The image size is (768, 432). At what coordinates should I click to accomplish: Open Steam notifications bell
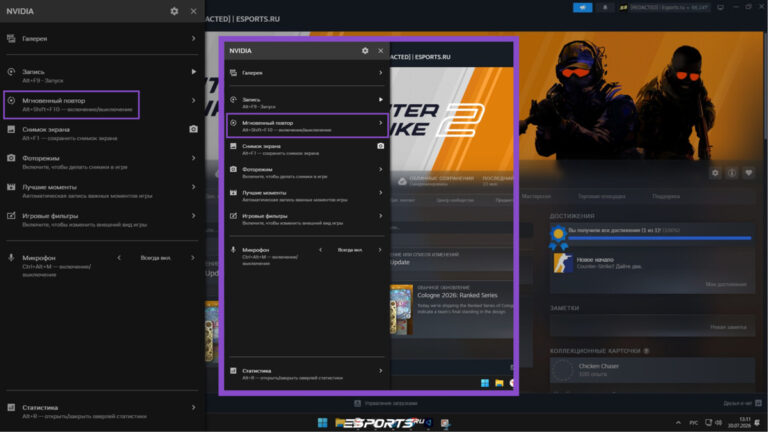[605, 8]
